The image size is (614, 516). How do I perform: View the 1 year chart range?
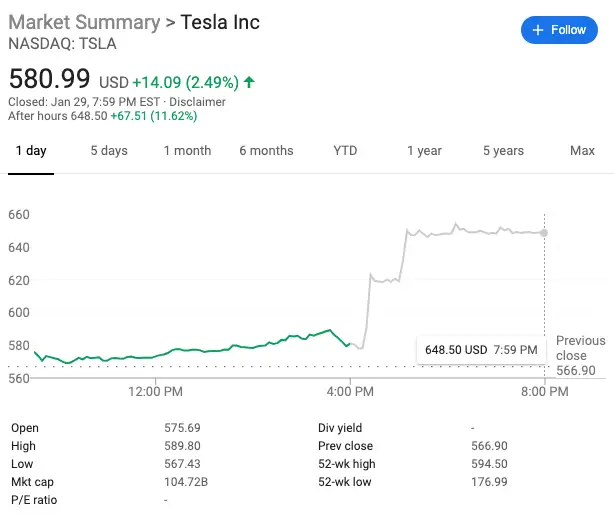[424, 151]
